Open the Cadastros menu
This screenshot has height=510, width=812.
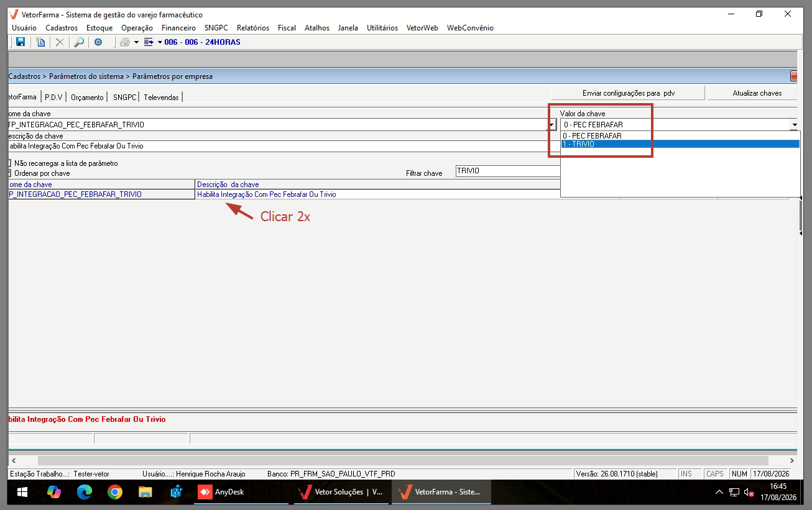point(62,28)
